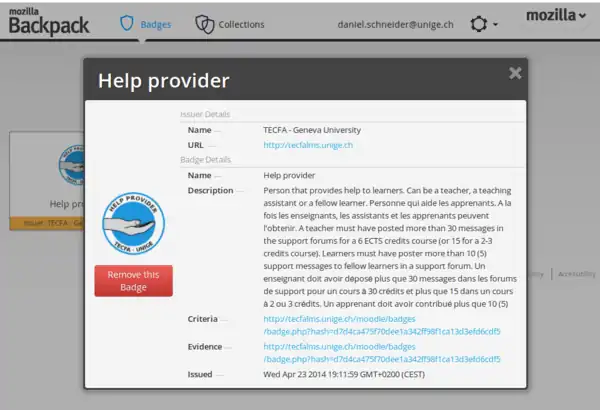The image size is (600, 410).
Task: Click the daniel.schneider@unige.ch account email
Action: tap(395, 23)
